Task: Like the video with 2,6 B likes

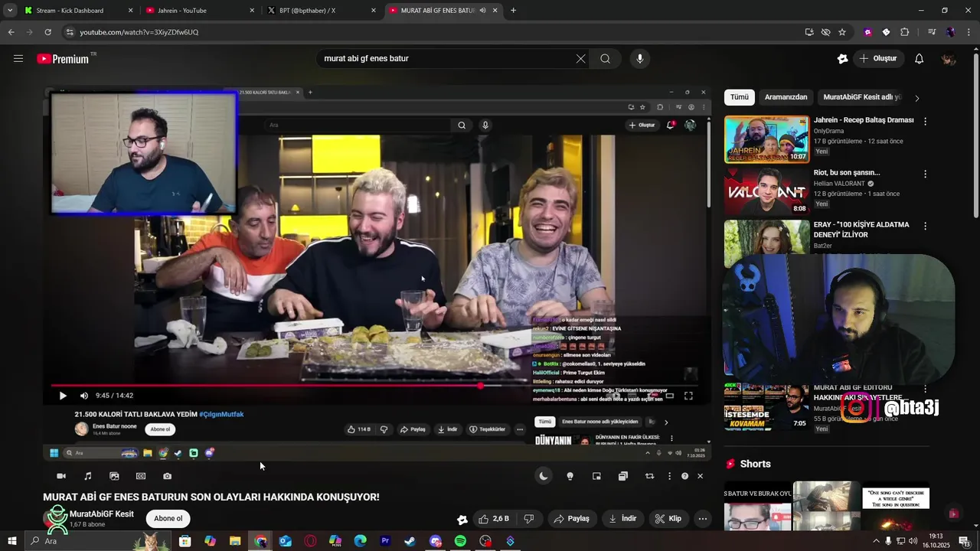Action: point(494,519)
